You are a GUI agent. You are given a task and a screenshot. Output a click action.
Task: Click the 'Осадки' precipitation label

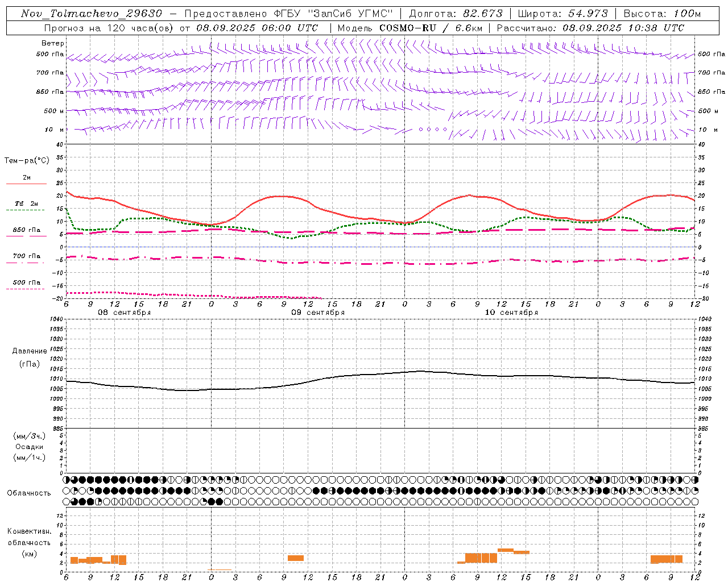click(x=30, y=447)
